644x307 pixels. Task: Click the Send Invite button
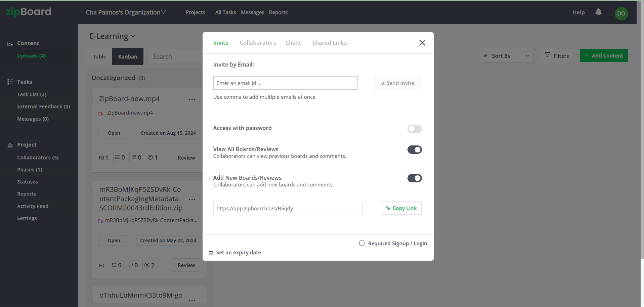(x=397, y=83)
